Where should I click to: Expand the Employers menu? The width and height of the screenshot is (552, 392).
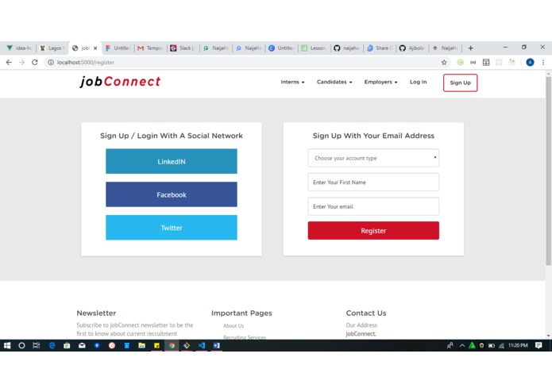(380, 82)
